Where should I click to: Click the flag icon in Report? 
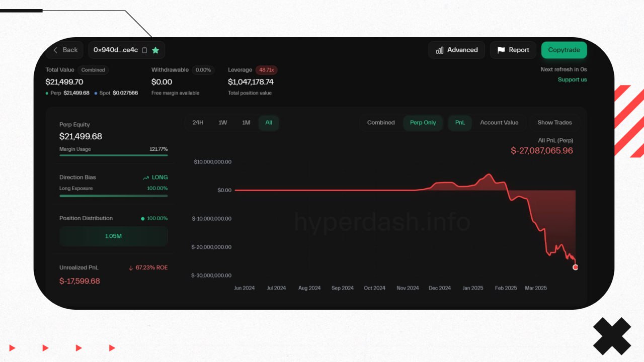pyautogui.click(x=501, y=50)
